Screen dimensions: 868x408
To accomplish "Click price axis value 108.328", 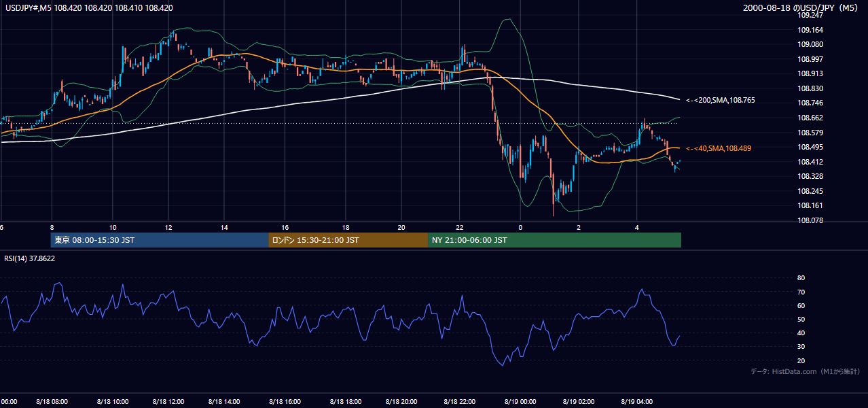I will click(x=812, y=176).
